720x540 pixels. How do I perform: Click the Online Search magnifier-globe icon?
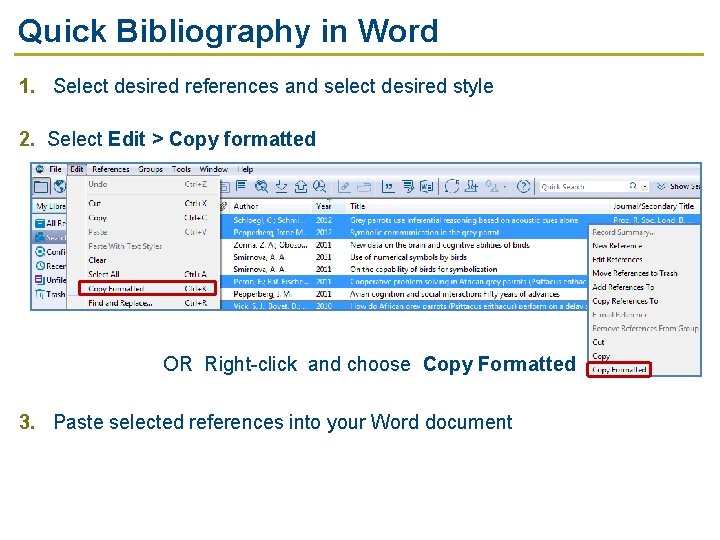click(x=261, y=186)
